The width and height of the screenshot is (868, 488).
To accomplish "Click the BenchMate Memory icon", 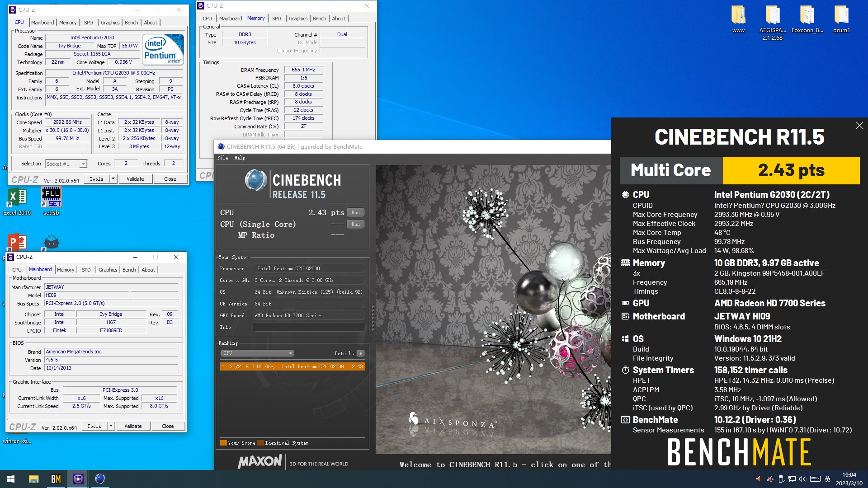I will pyautogui.click(x=625, y=263).
